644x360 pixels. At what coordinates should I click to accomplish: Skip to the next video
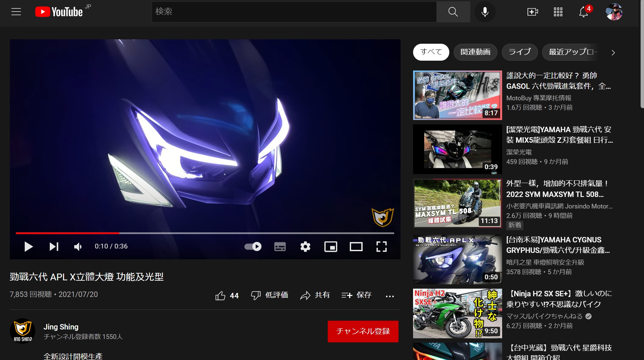click(54, 246)
